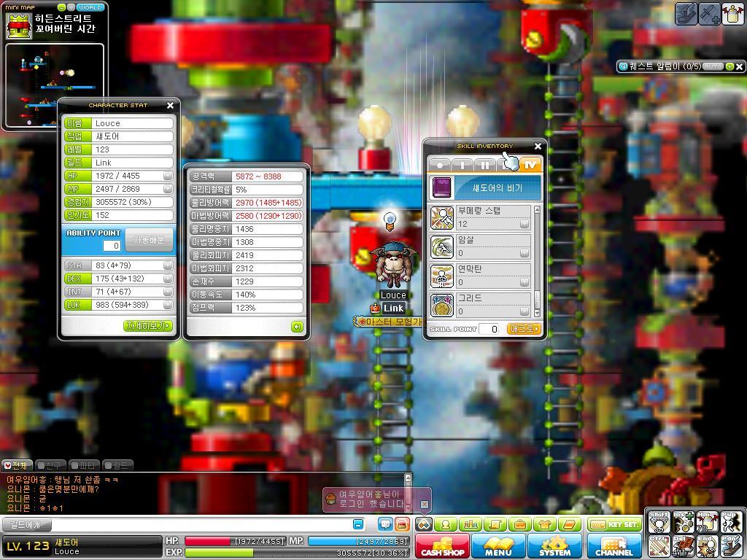This screenshot has height=560, width=747.
Task: Click 자세히보기 detail button in Character Stat
Action: tap(147, 326)
